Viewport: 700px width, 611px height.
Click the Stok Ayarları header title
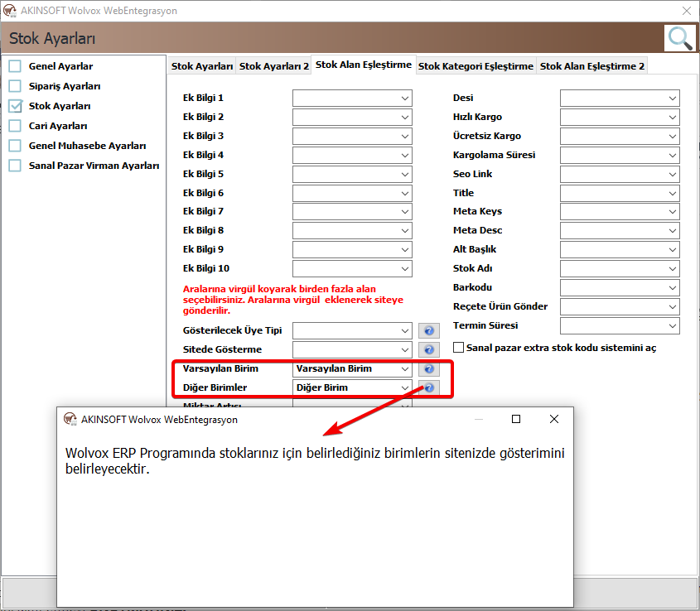coord(52,38)
